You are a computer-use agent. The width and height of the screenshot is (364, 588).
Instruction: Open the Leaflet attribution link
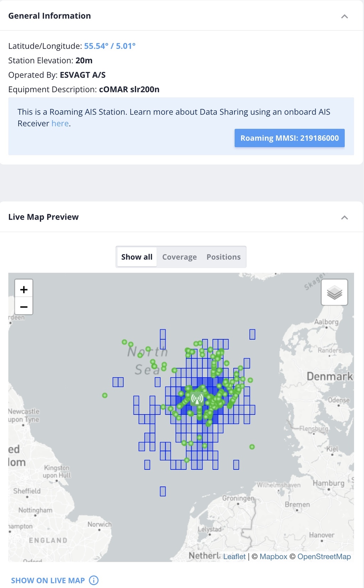pos(234,556)
